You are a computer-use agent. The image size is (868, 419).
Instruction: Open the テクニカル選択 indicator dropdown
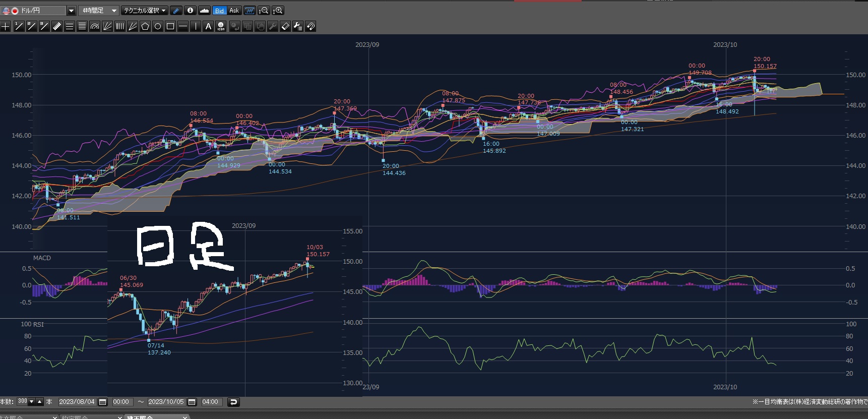(145, 11)
